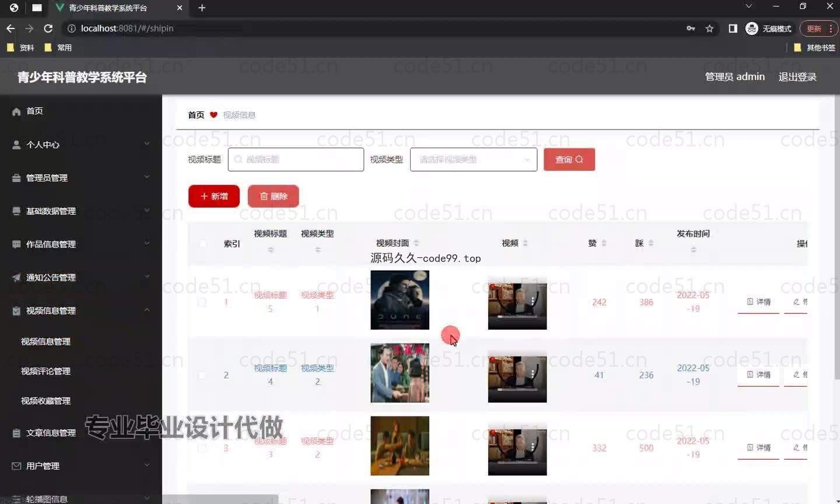This screenshot has height=504, width=840.
Task: Expand the 通知公告管理 sidebar menu
Action: [x=147, y=276]
